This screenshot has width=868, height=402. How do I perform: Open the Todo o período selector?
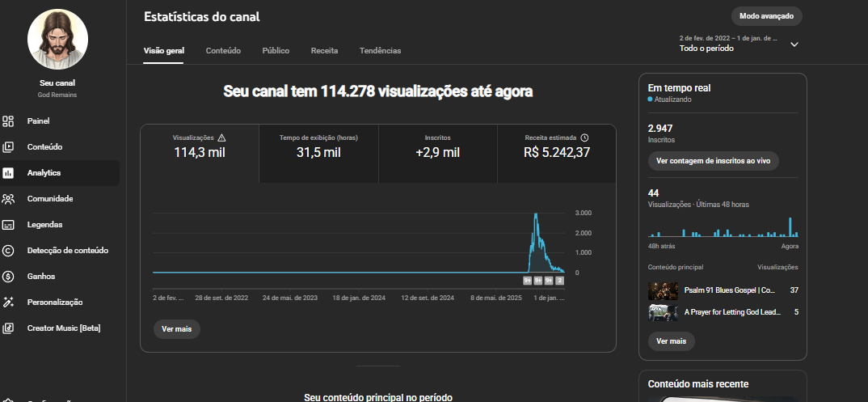(x=739, y=44)
